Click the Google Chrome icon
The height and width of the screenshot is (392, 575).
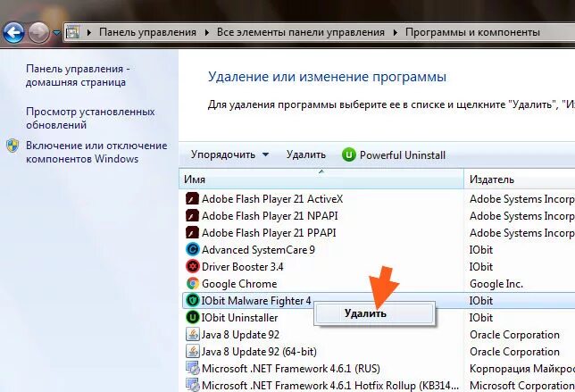192,283
